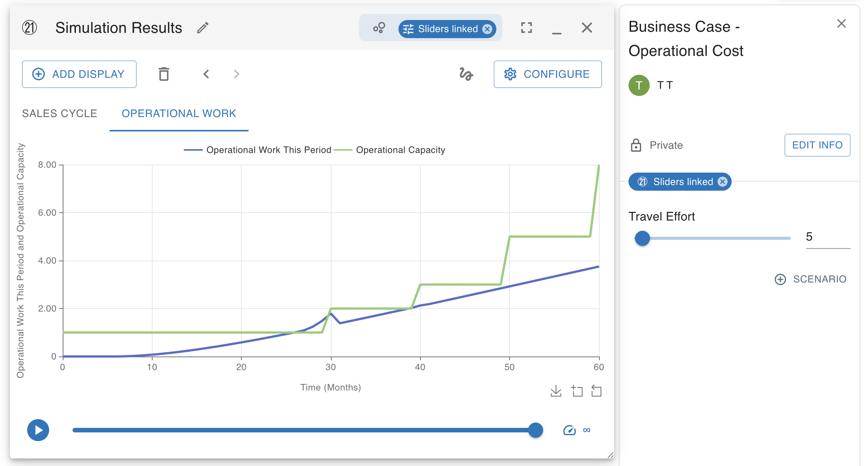Delete current display with trash icon
The height and width of the screenshot is (466, 868).
[x=164, y=74]
